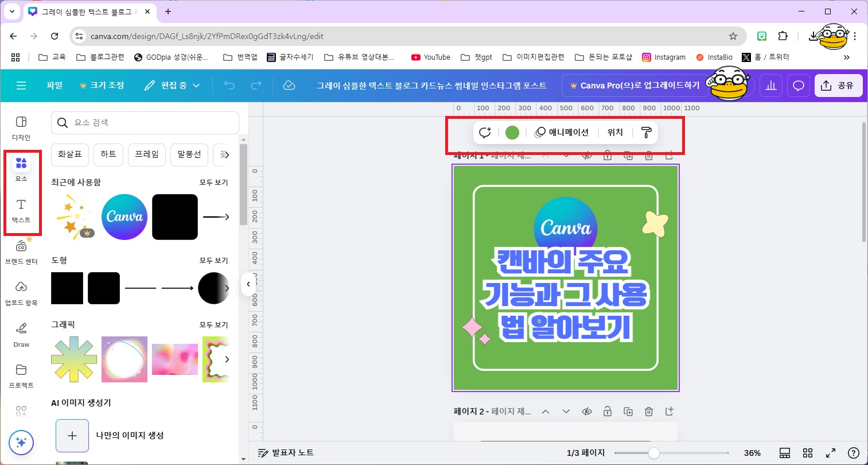Click Canva Pro upgrade button

tap(635, 86)
